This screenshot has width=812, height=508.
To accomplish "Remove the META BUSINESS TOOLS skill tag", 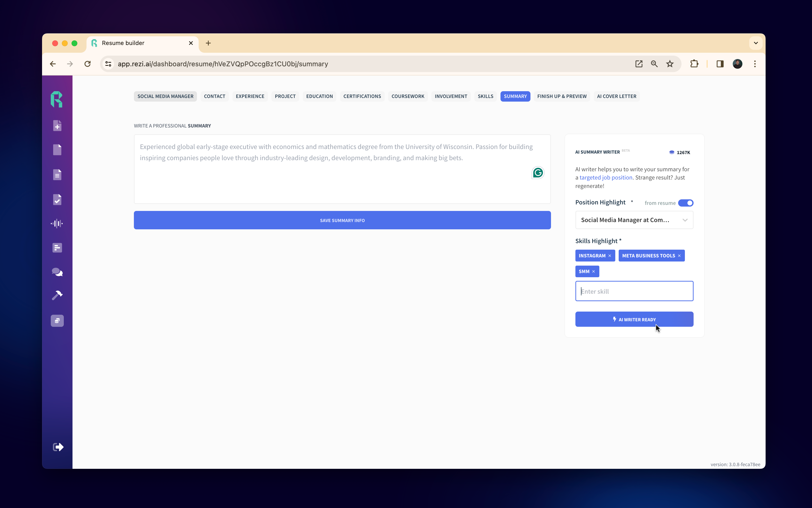I will pyautogui.click(x=679, y=256).
